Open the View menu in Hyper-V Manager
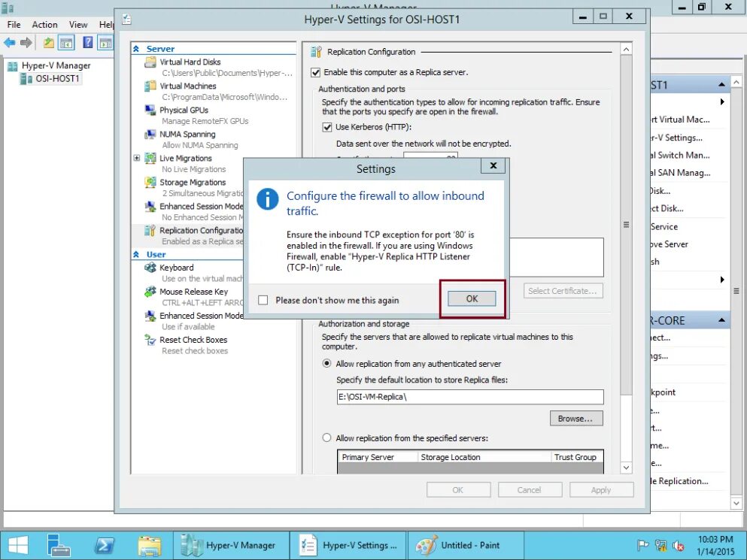Screen dimensions: 747x560 click(x=78, y=24)
